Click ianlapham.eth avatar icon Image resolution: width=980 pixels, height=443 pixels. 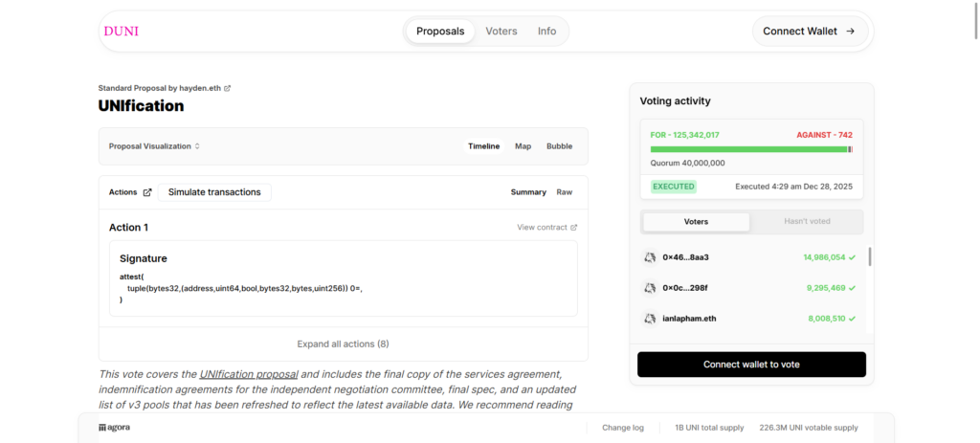pos(649,319)
